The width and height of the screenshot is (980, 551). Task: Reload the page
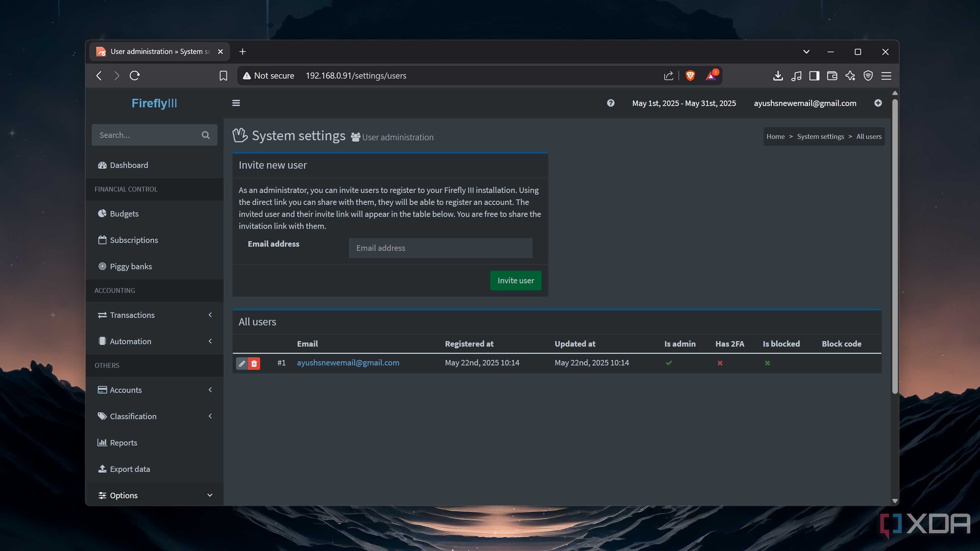135,76
